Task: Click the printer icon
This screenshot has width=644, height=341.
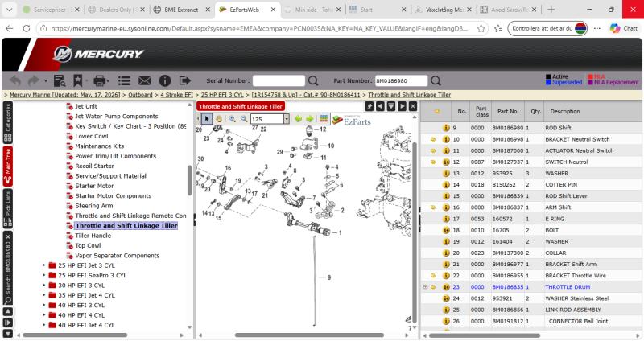Action: click(x=99, y=81)
